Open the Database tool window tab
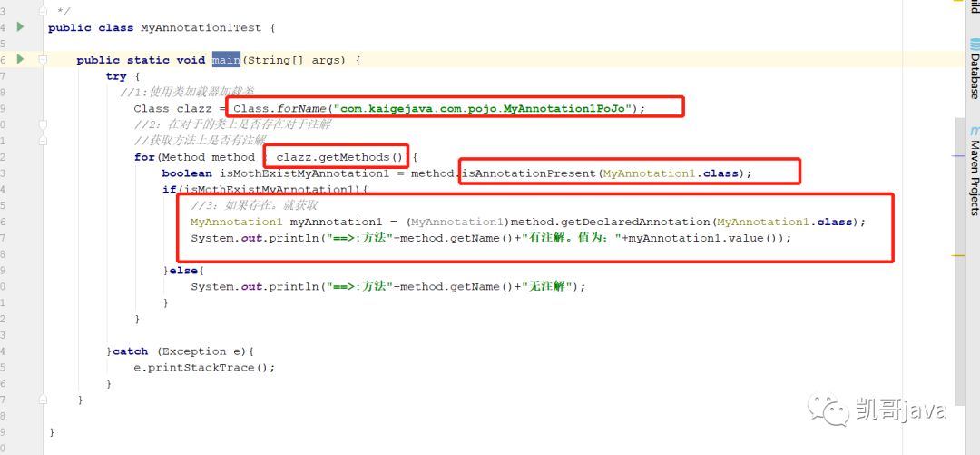The width and height of the screenshot is (980, 455). click(974, 69)
